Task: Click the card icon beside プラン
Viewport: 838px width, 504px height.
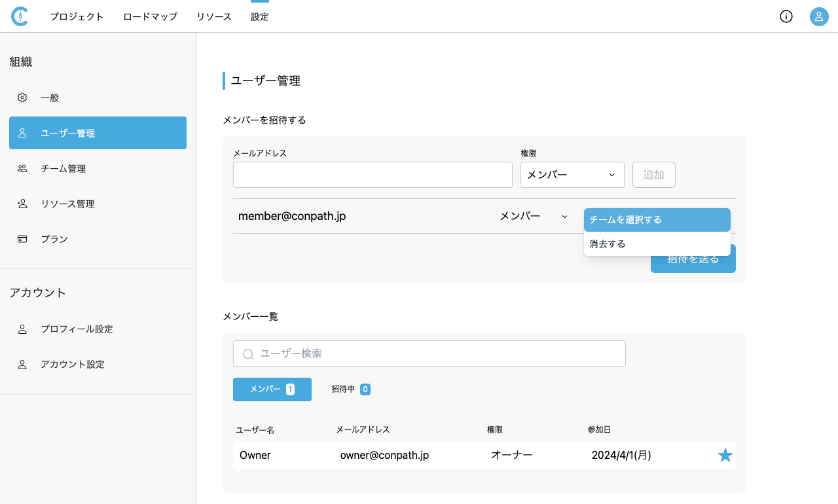Action: 22,239
